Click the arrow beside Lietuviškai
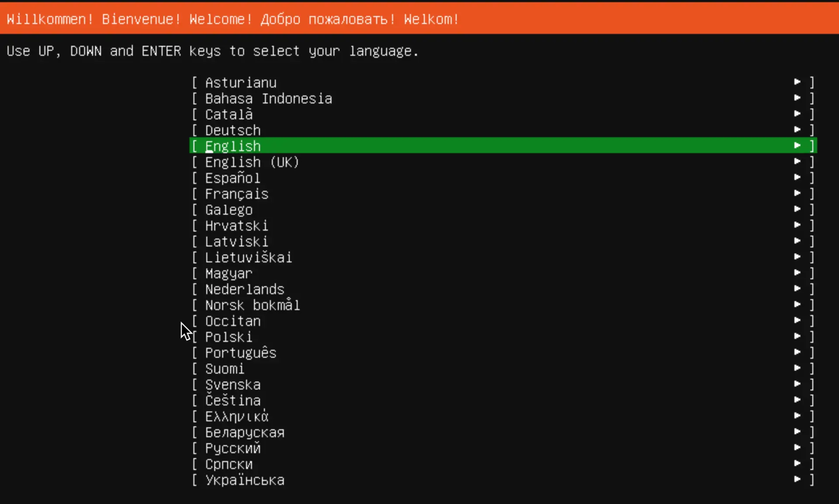The height and width of the screenshot is (504, 839). point(797,257)
